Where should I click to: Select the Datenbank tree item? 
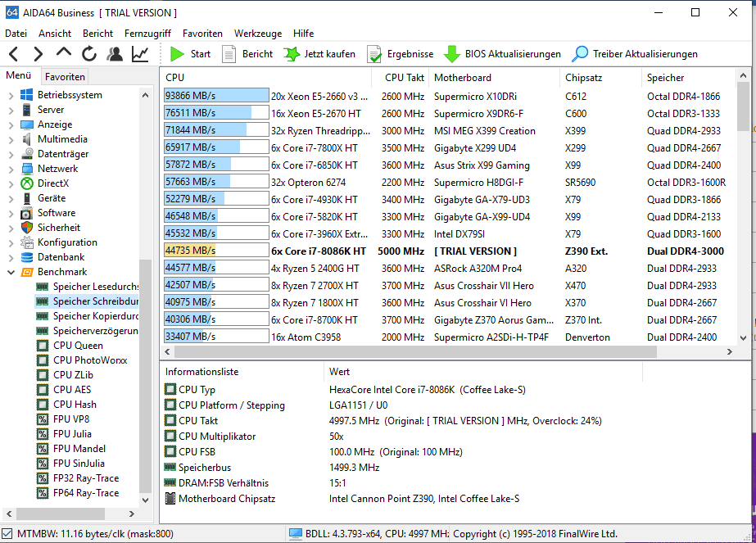pos(61,257)
